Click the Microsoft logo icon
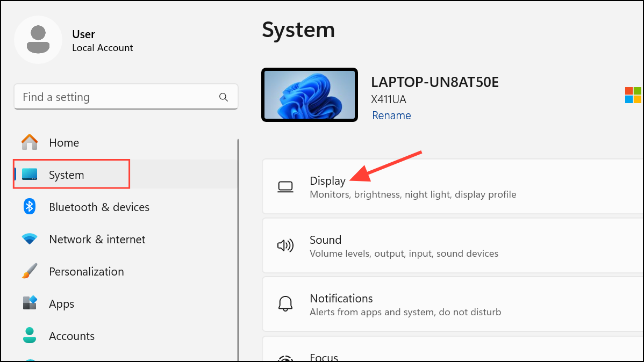Image resolution: width=644 pixels, height=362 pixels. tap(633, 95)
